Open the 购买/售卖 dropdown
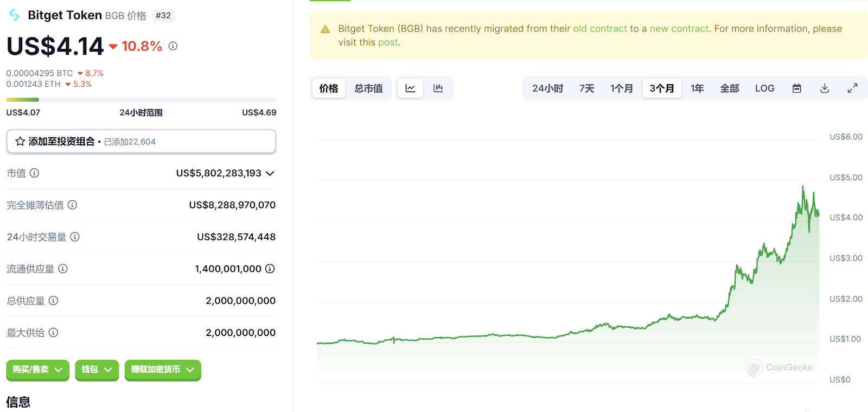The width and height of the screenshot is (868, 412). (x=37, y=370)
